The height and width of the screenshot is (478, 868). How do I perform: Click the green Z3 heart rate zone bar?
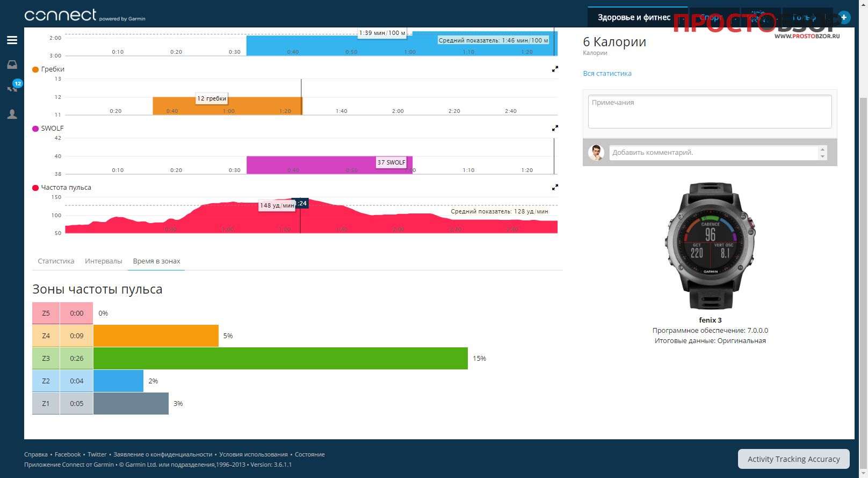coord(280,359)
